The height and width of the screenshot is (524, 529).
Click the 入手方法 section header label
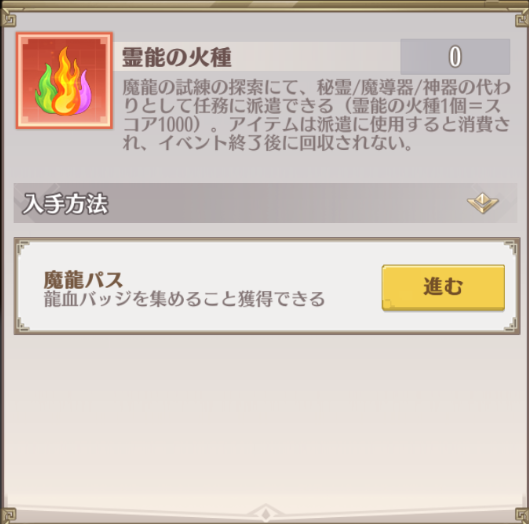66,203
